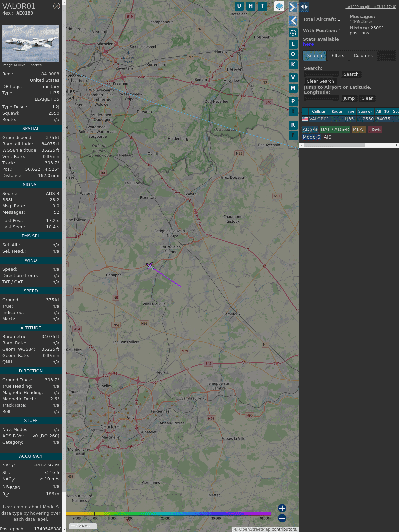Click the ACCURACY section header
The width and height of the screenshot is (399, 532).
(x=31, y=456)
